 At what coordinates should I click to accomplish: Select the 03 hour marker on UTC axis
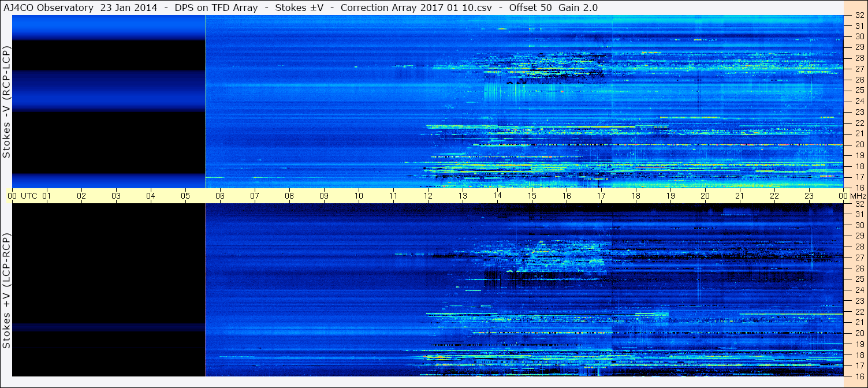pyautogui.click(x=116, y=196)
